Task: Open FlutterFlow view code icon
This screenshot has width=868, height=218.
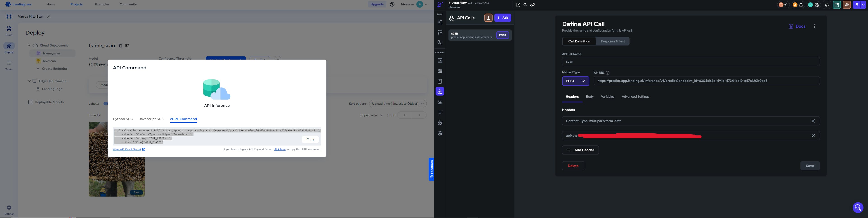Action: coord(827,5)
